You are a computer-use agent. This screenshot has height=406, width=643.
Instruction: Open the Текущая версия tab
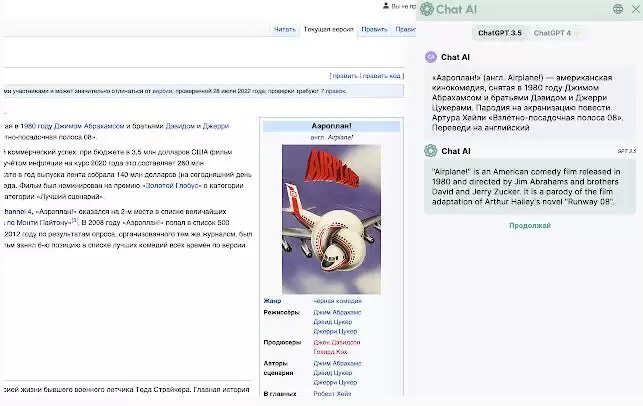point(328,30)
